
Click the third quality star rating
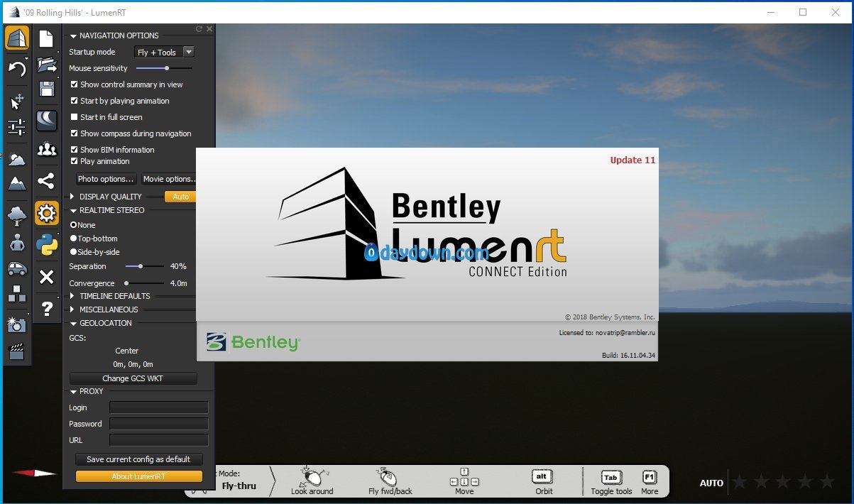coord(783,482)
